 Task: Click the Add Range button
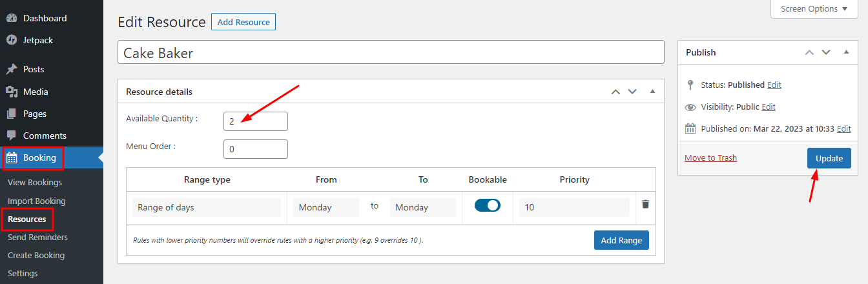point(621,240)
